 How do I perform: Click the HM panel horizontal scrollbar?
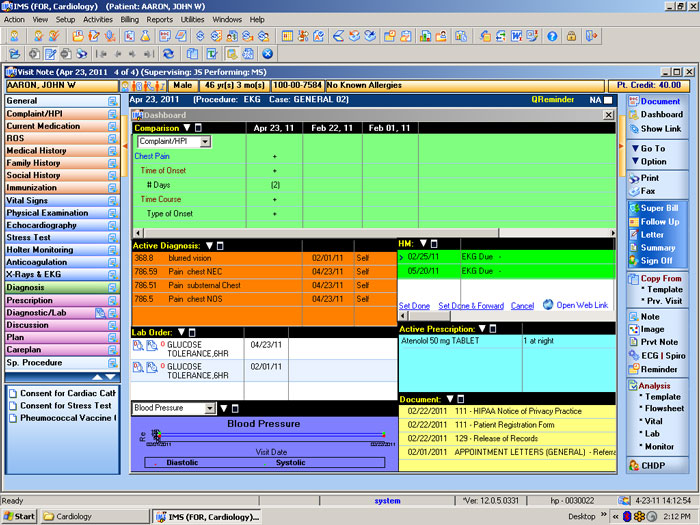507,316
